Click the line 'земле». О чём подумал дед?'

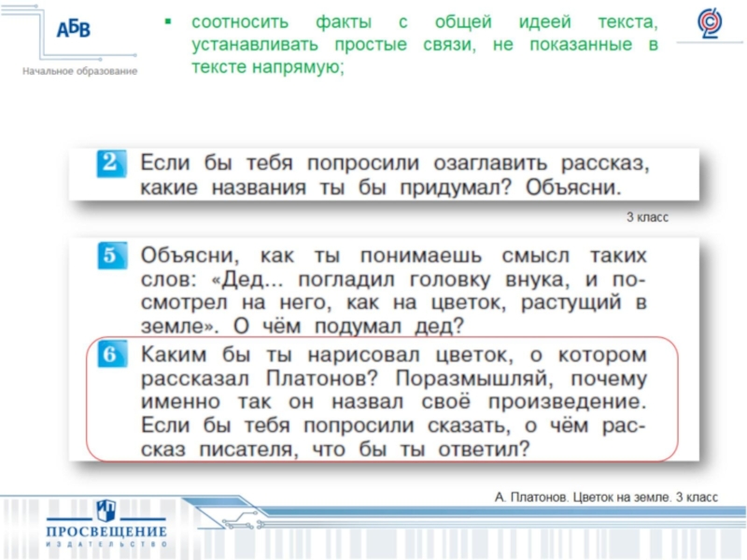tap(302, 326)
